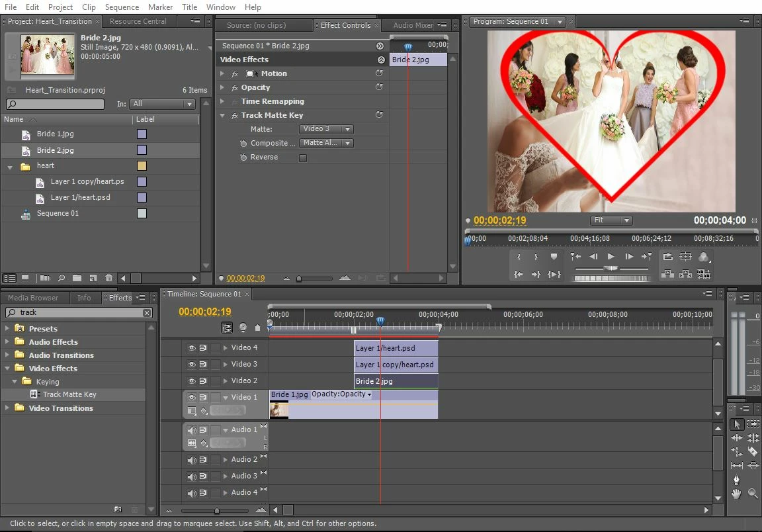Select the Slide tool
The image size is (762, 532).
753,465
